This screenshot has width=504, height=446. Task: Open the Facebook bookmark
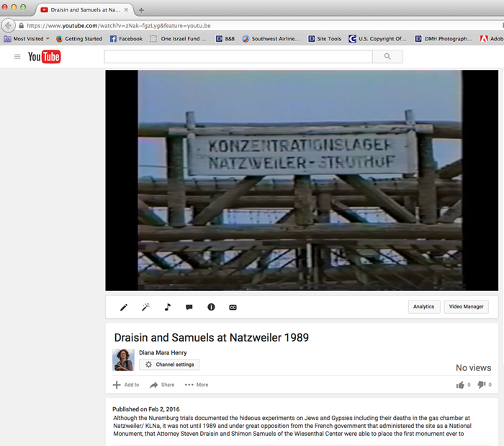click(126, 39)
